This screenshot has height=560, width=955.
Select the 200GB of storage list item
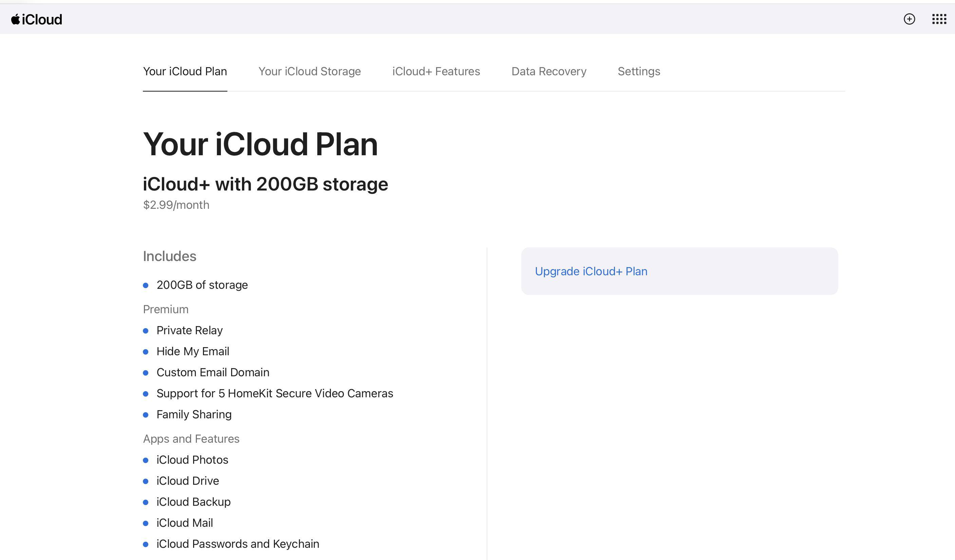202,285
